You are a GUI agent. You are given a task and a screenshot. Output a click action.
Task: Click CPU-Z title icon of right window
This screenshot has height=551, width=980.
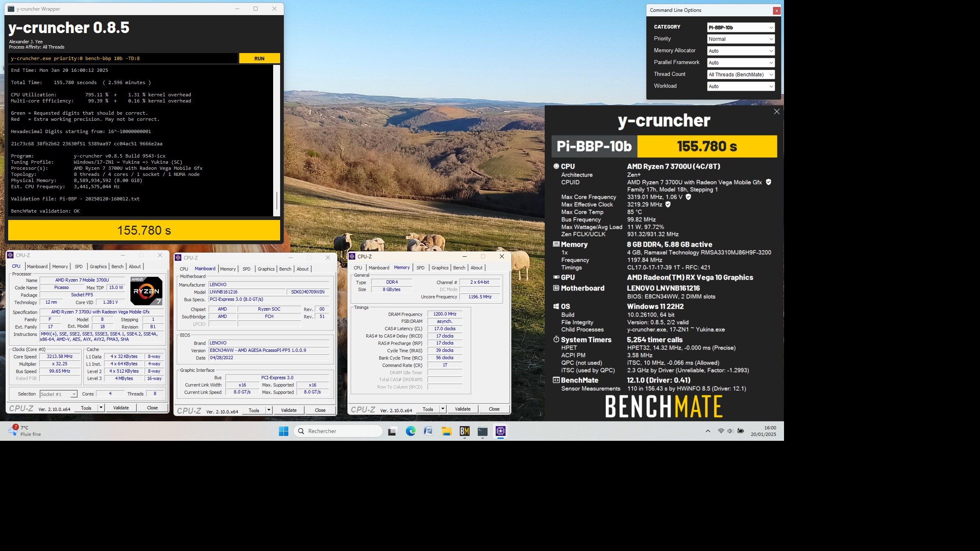click(x=352, y=256)
